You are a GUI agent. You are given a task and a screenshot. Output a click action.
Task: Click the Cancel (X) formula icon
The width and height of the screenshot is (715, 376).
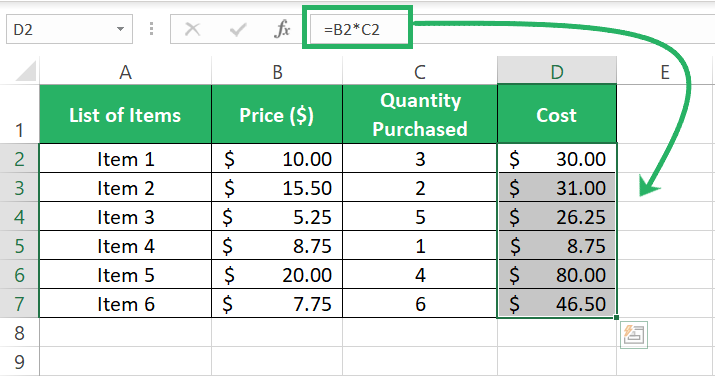(x=192, y=30)
